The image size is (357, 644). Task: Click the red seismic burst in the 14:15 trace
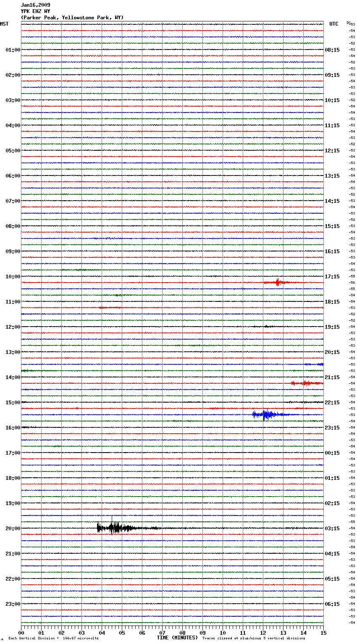click(x=307, y=383)
